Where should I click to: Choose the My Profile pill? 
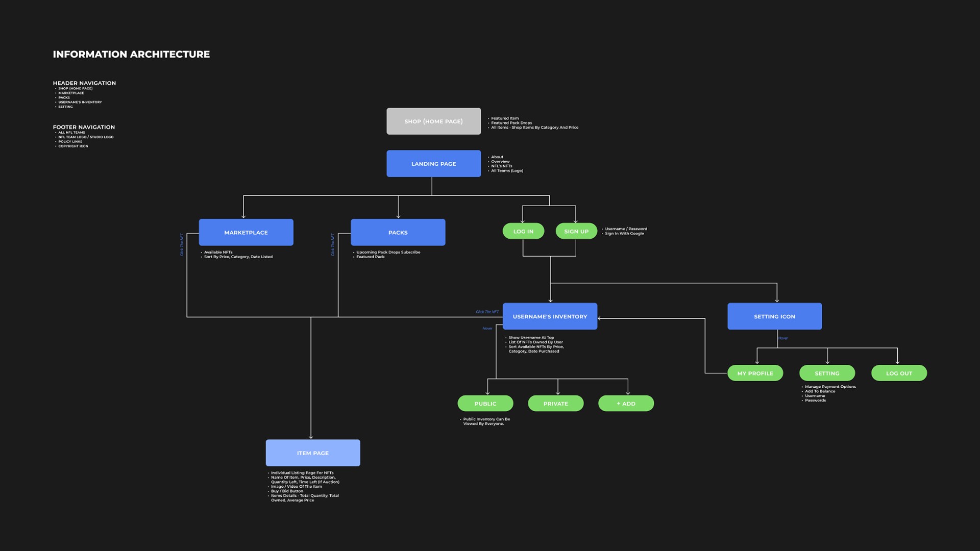coord(755,373)
